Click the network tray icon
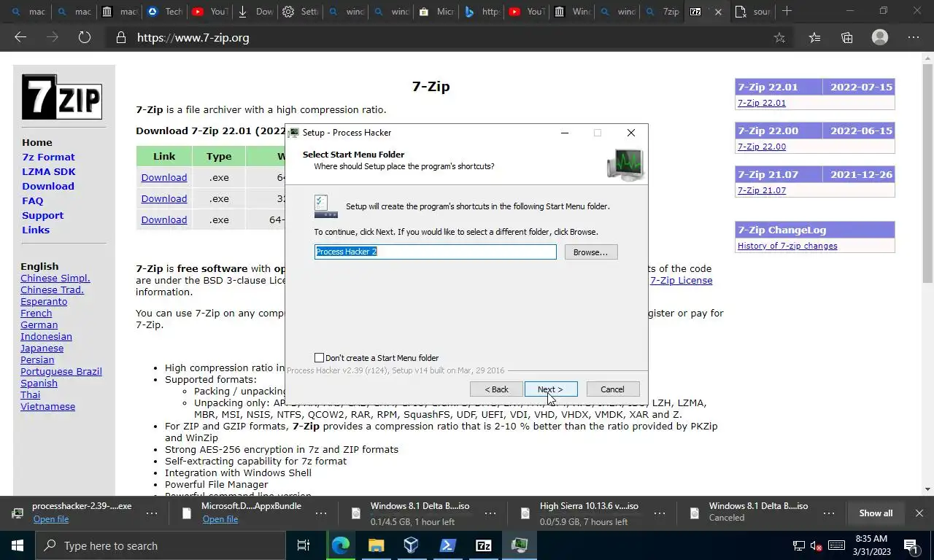The width and height of the screenshot is (934, 560). (x=798, y=545)
